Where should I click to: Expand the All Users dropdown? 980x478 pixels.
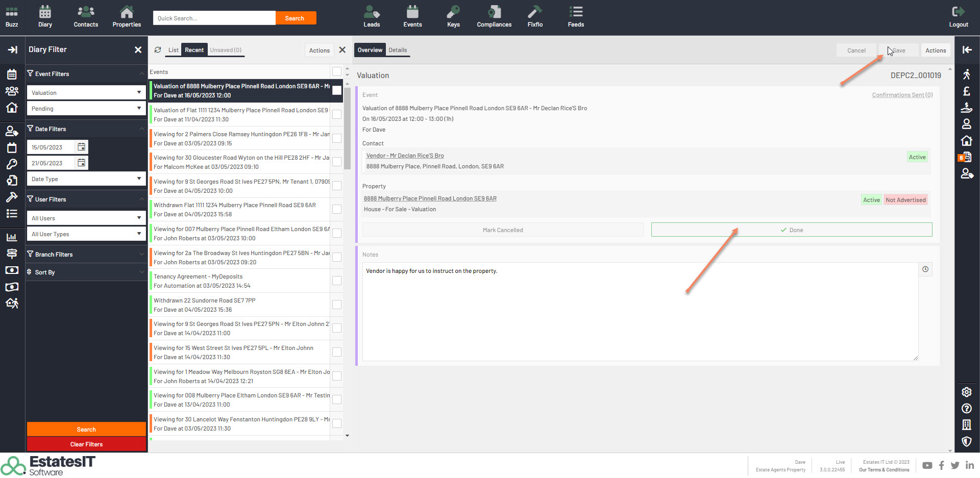click(86, 218)
